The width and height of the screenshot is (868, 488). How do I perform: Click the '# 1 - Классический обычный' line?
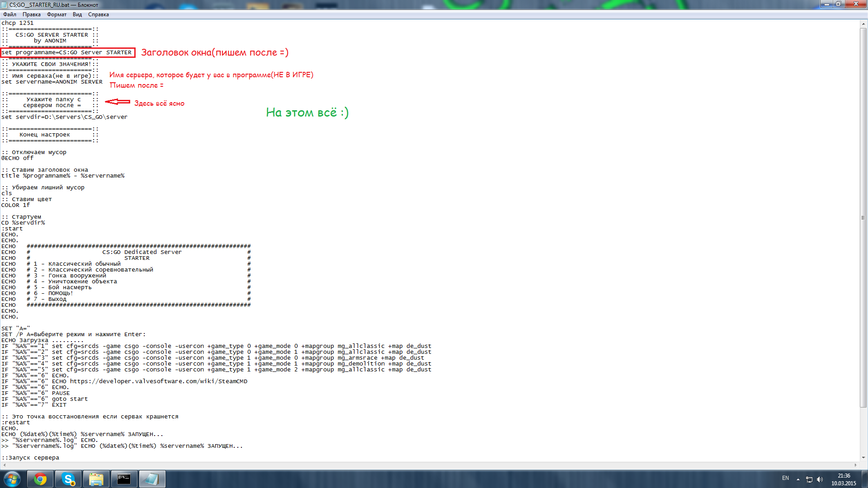coord(126,264)
